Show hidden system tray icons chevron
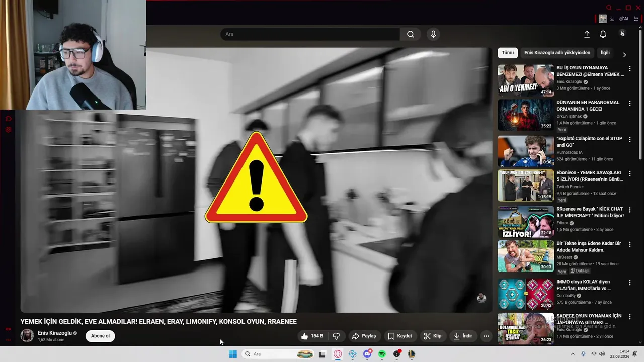Viewport: 644px width, 362px height. pos(572,354)
